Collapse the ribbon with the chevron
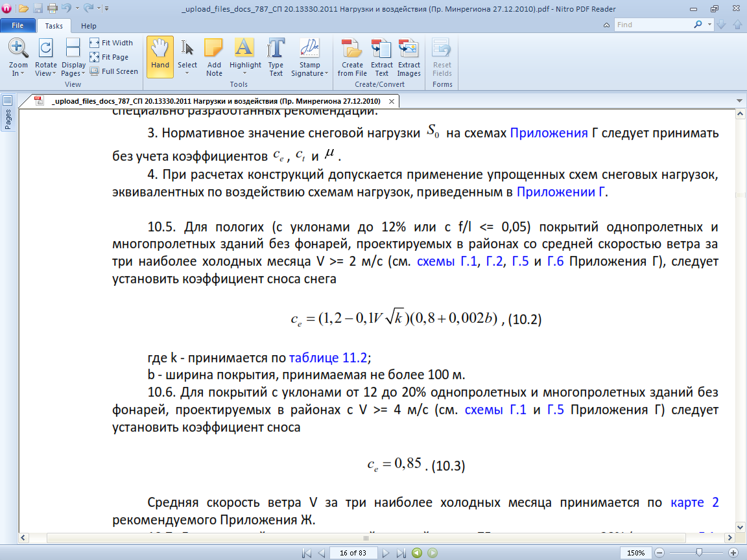The image size is (747, 560). click(x=606, y=25)
